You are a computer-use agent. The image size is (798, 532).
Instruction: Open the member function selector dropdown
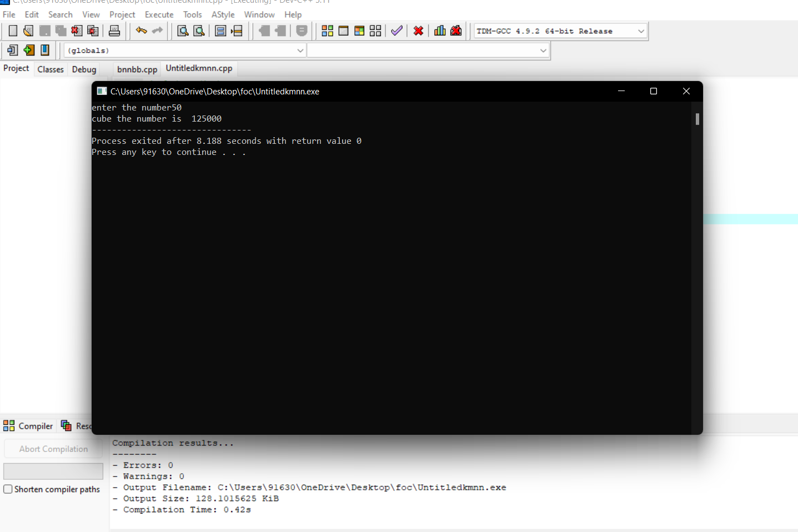click(x=543, y=50)
